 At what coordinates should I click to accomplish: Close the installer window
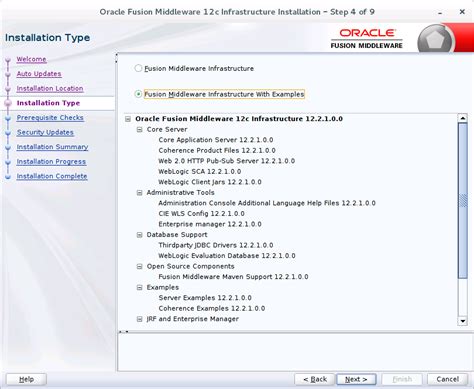(x=462, y=12)
